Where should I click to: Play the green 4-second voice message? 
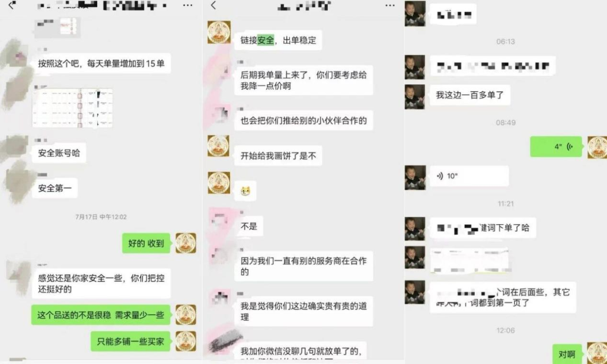tap(556, 146)
